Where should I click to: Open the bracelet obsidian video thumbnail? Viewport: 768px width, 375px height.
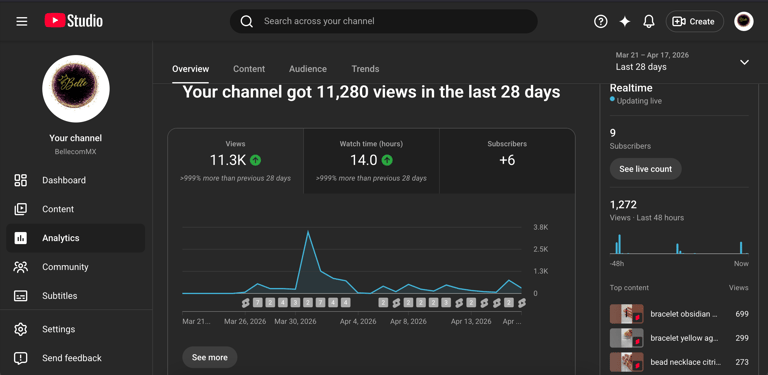click(x=626, y=314)
